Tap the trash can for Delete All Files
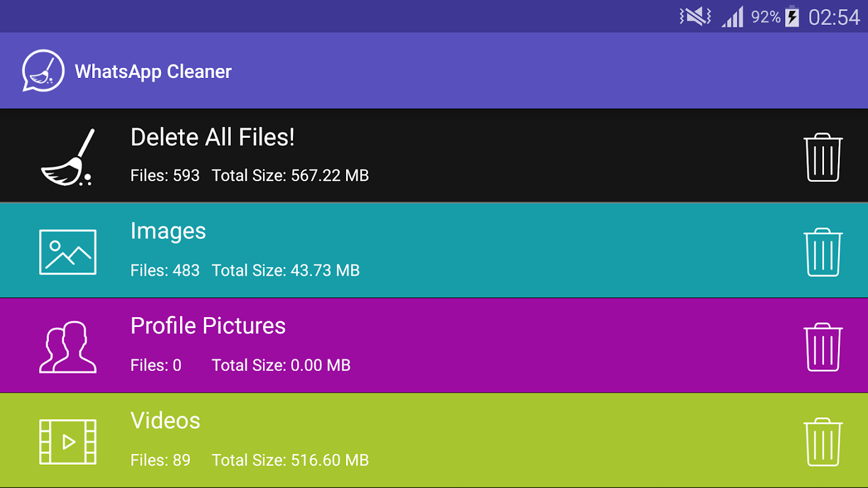 coord(823,157)
